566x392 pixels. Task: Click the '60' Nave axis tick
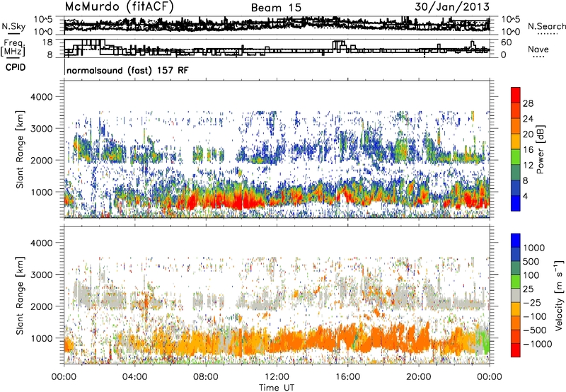click(507, 42)
